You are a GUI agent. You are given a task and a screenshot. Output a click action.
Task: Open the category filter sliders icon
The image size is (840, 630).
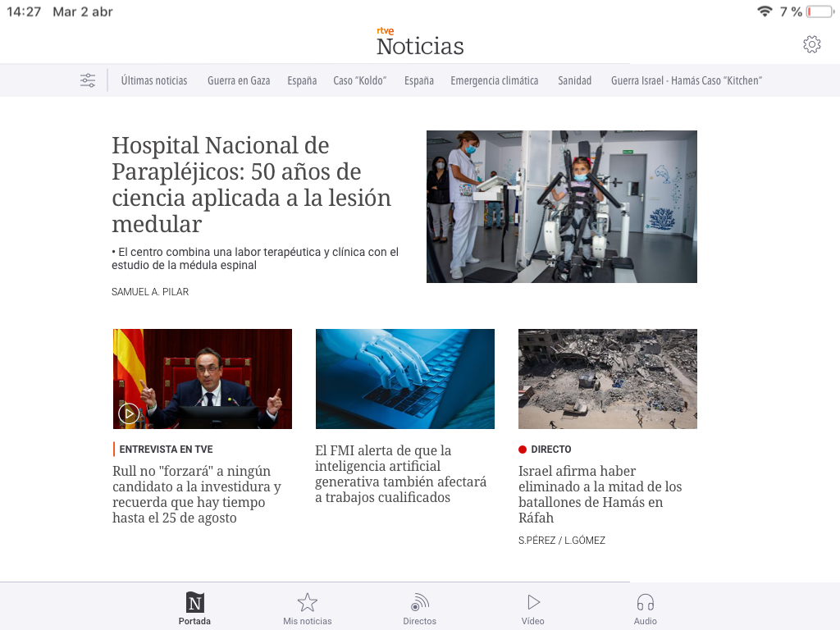(x=88, y=80)
